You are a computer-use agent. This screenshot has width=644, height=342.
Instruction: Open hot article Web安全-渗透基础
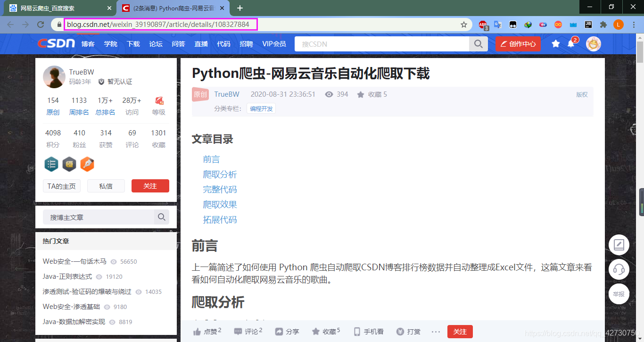(71, 307)
